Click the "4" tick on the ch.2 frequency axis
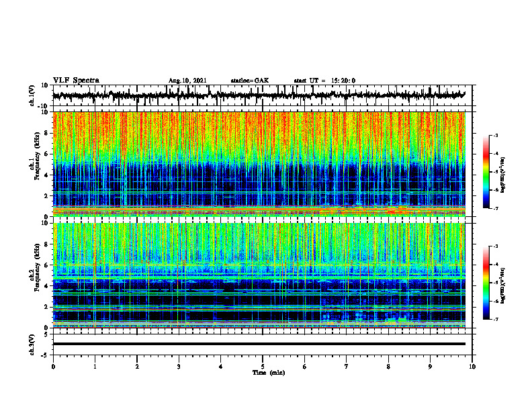Image resolution: width=532 pixels, height=411 pixels. pos(47,286)
